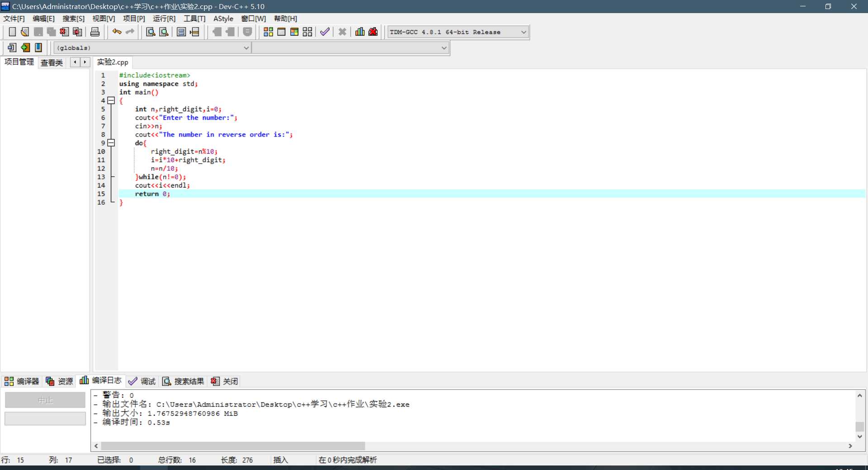This screenshot has height=470, width=868.
Task: Switch to the 调试 tab
Action: coord(142,381)
